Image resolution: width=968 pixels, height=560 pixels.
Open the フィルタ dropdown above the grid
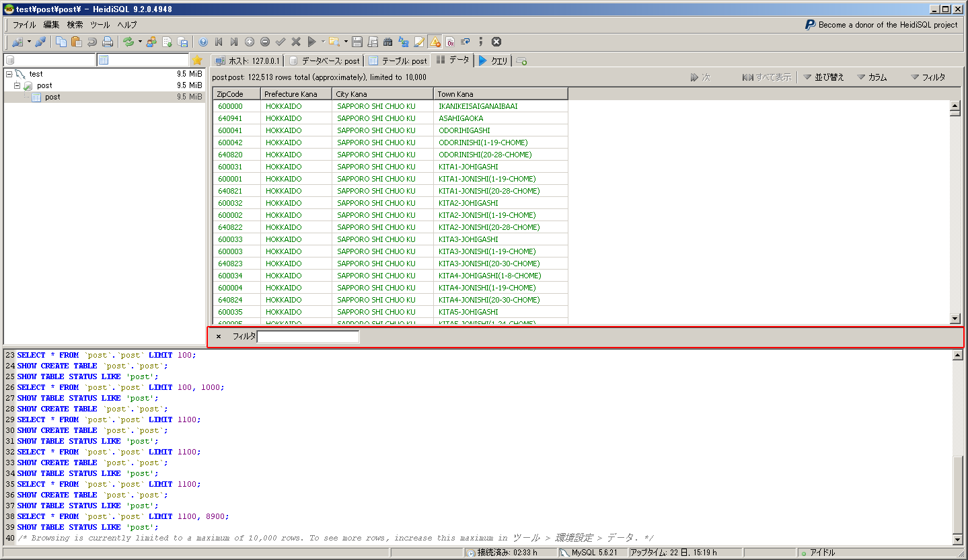(x=928, y=77)
